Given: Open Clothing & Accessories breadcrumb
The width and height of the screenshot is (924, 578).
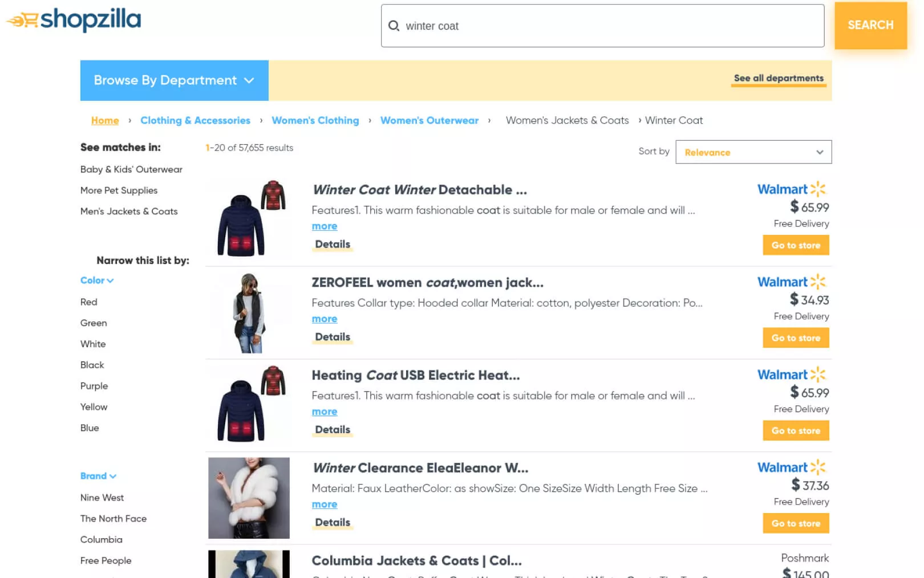Looking at the screenshot, I should tap(195, 120).
